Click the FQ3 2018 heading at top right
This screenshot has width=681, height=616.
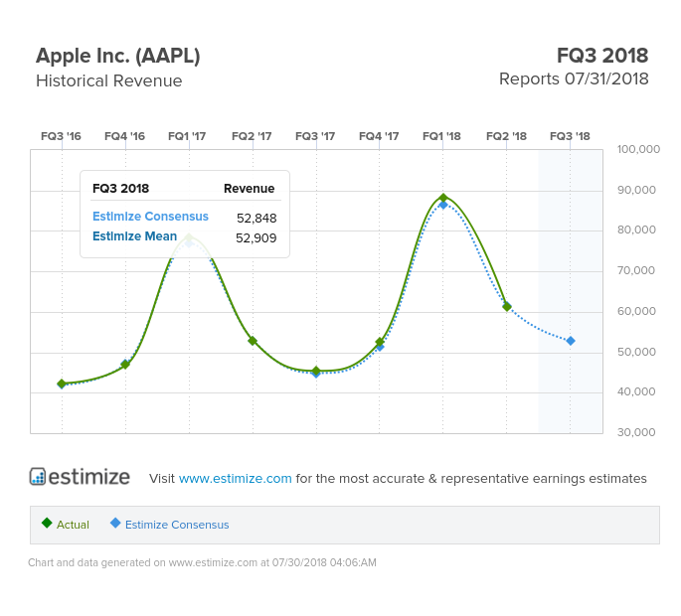click(x=602, y=56)
